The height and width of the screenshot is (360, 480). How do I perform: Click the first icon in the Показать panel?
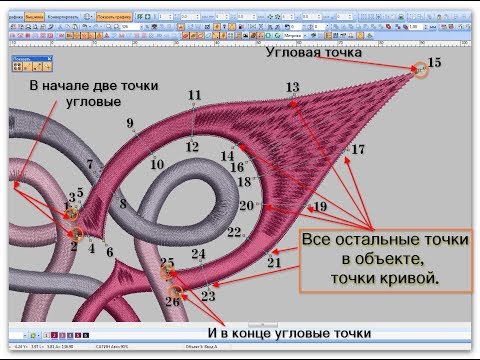coord(17,67)
